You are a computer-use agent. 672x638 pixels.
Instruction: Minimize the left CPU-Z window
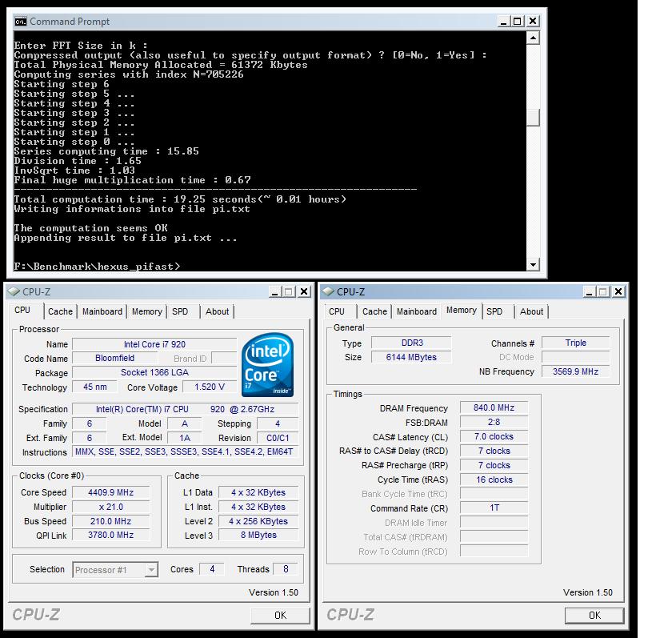coord(274,292)
